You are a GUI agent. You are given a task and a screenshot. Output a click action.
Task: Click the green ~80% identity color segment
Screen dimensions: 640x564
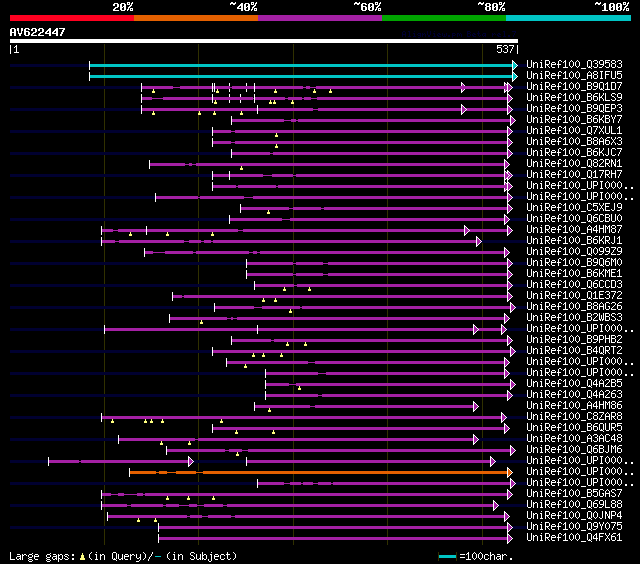444,18
